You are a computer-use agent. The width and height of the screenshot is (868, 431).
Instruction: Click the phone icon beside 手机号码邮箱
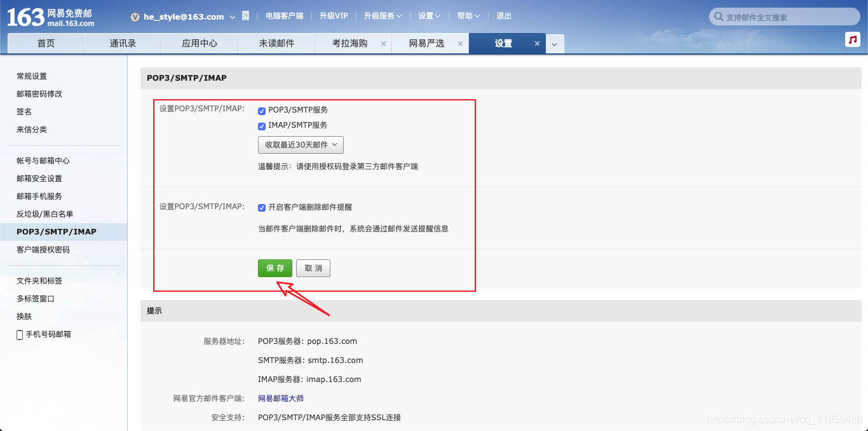point(20,334)
